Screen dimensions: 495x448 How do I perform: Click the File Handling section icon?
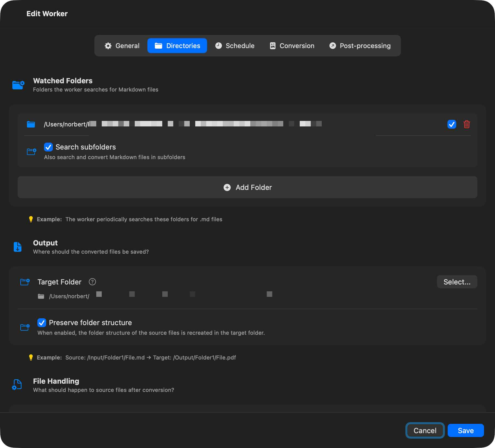(x=17, y=385)
